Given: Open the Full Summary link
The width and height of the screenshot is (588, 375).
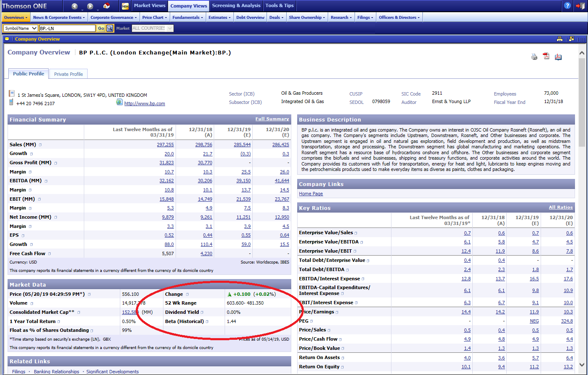Looking at the screenshot, I should click(x=272, y=119).
